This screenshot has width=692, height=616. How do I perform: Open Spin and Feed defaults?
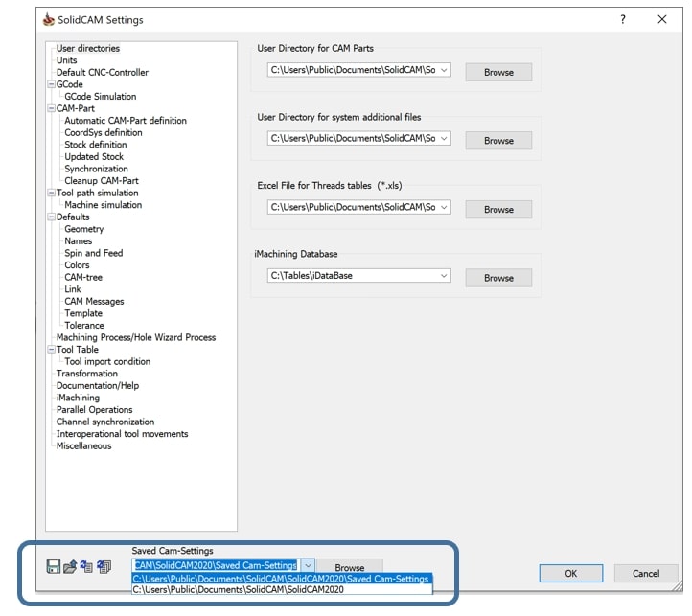point(94,253)
